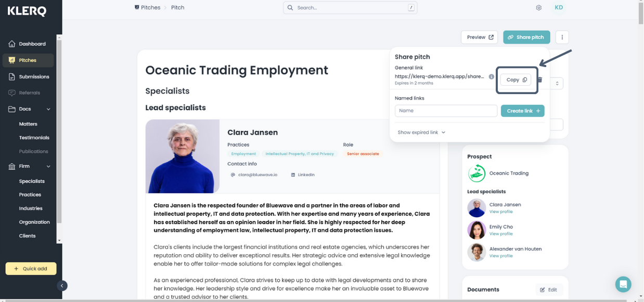Click the Preview button
This screenshot has width=644, height=302.
479,37
